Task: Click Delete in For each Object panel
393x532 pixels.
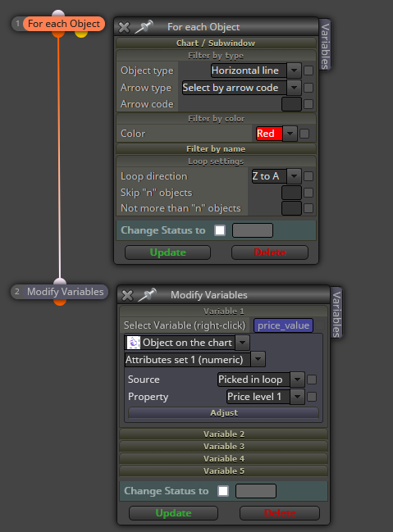Action: coord(270,252)
